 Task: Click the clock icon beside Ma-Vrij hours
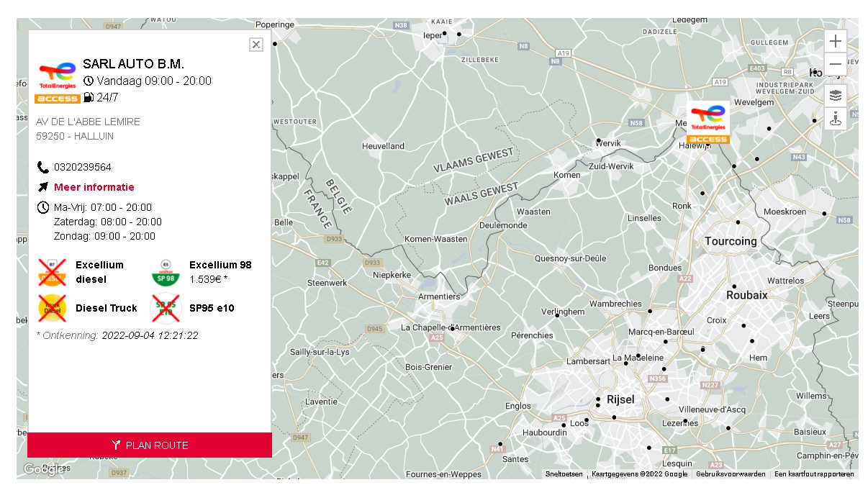click(43, 207)
